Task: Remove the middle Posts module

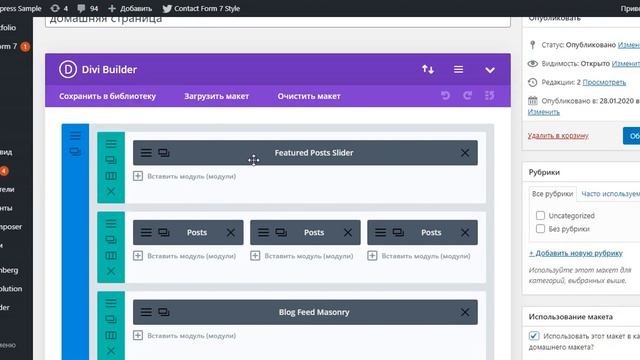Action: click(348, 233)
